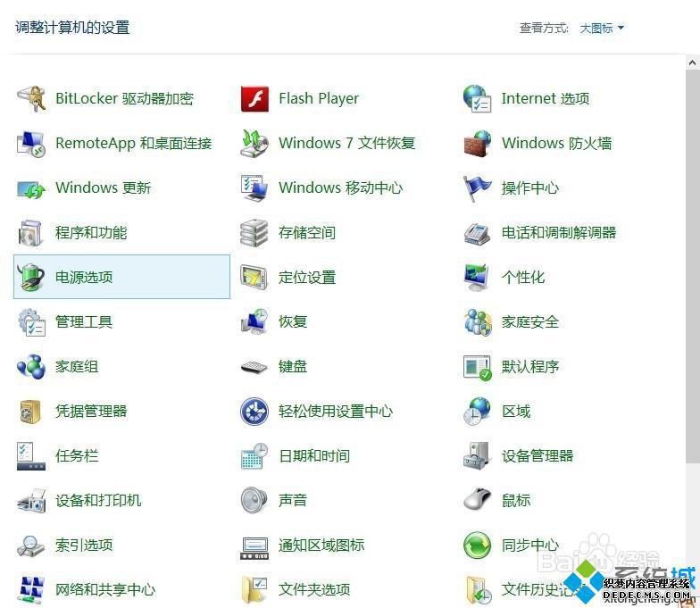This screenshot has width=700, height=608.
Task: Open the 大图标 view mode dropdown
Action: pos(602,28)
